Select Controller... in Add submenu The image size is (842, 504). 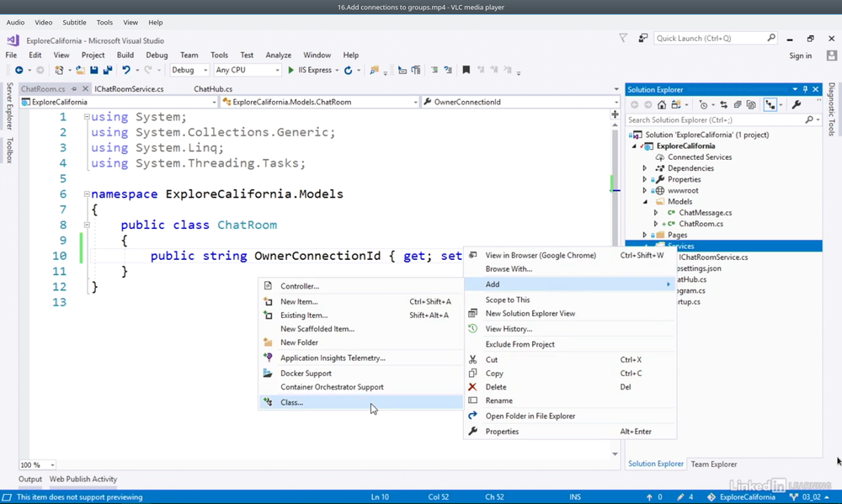(361, 287)
